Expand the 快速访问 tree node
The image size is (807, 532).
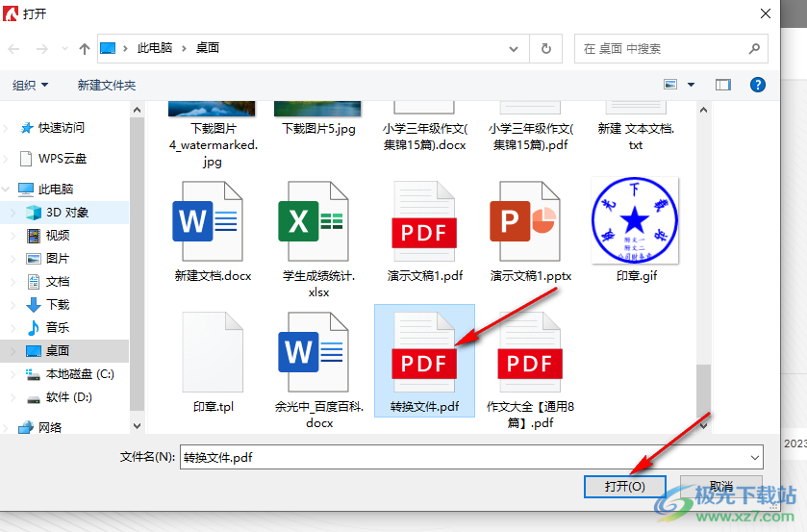10,128
